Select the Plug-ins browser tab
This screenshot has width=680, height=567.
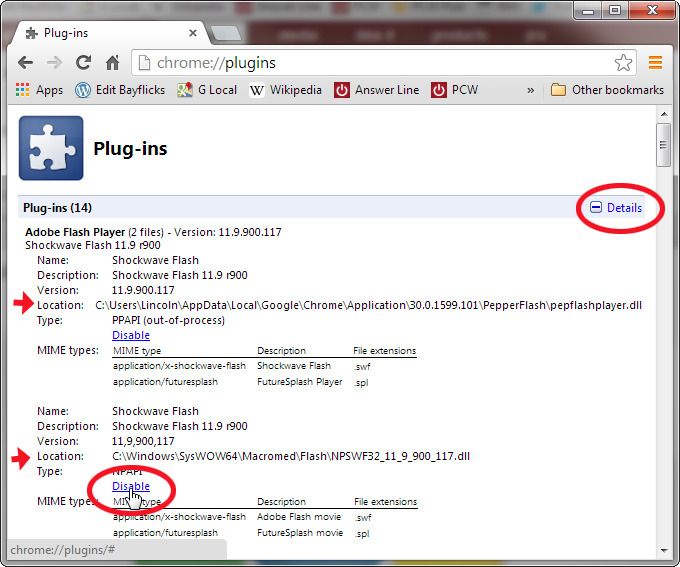tap(108, 33)
